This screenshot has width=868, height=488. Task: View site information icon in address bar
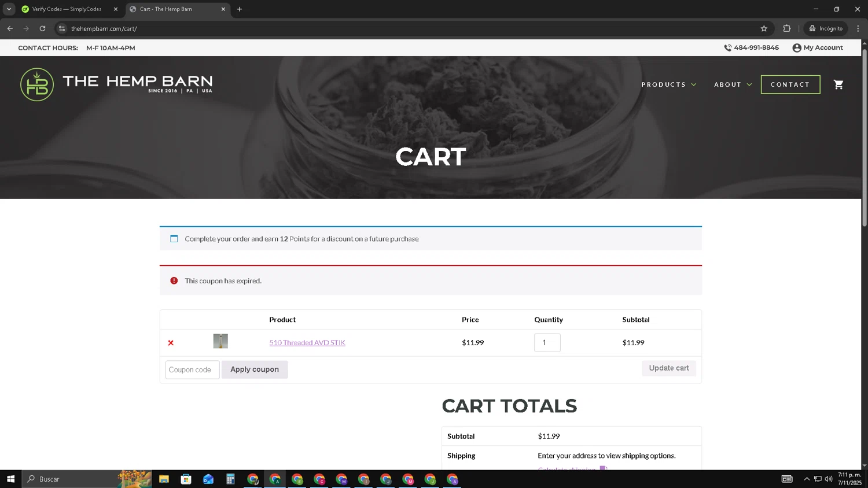(x=62, y=28)
